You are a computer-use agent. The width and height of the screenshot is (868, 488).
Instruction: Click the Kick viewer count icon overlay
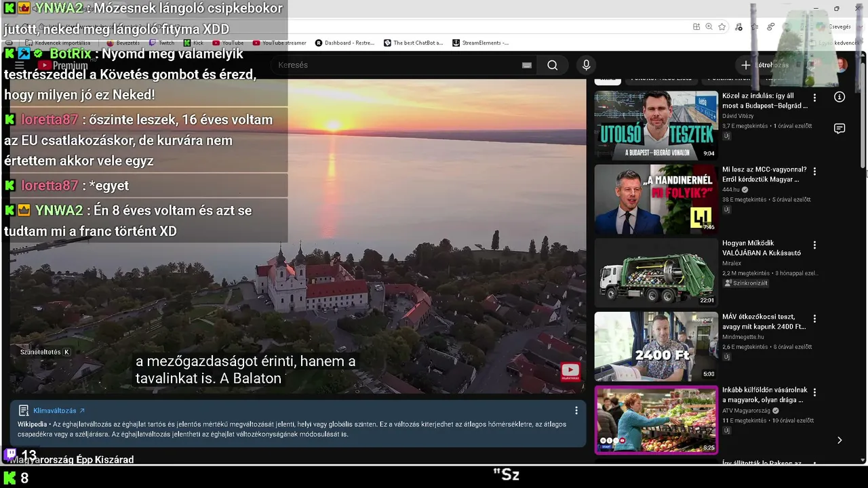(x=9, y=478)
